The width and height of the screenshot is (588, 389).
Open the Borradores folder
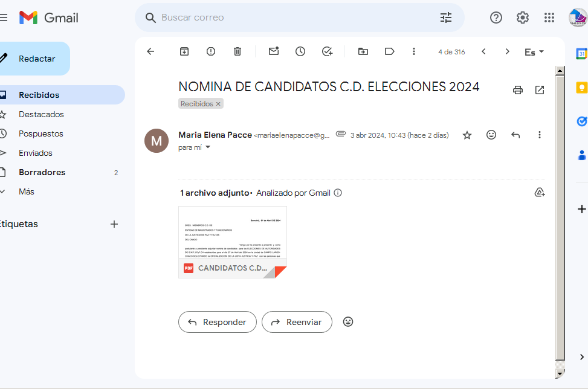click(42, 172)
